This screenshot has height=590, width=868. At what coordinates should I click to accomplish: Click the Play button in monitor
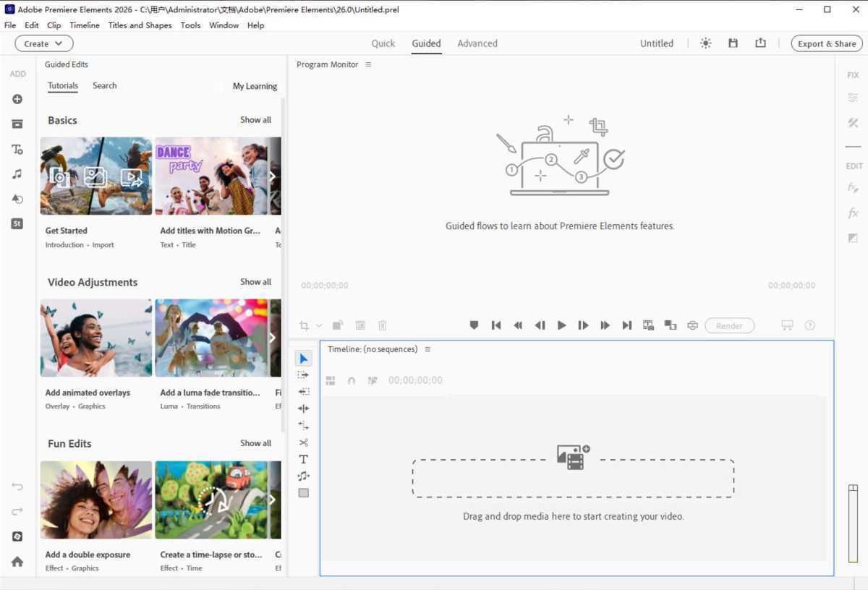(561, 325)
